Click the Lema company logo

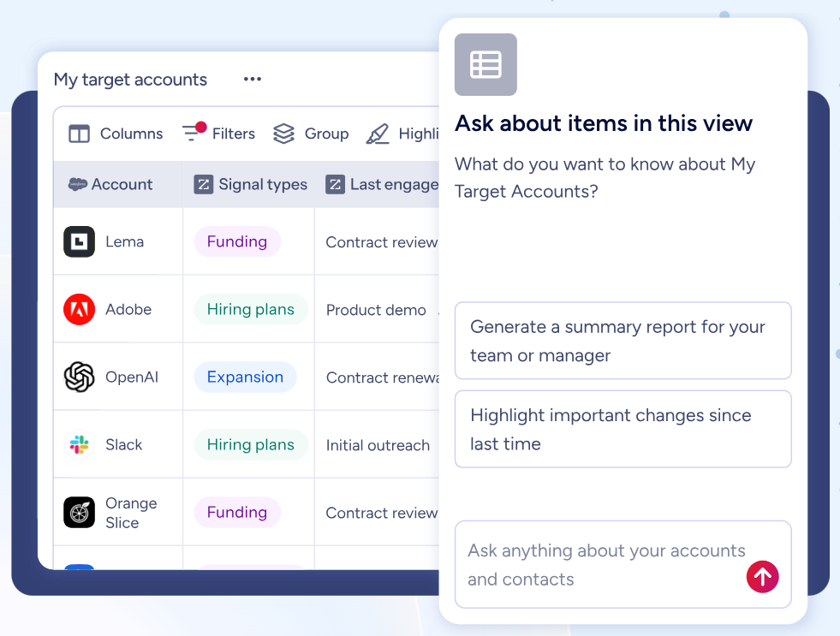pos(80,242)
